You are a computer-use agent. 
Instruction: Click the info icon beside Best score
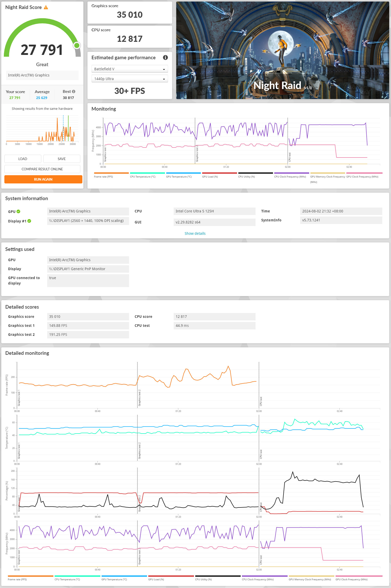coord(74,92)
